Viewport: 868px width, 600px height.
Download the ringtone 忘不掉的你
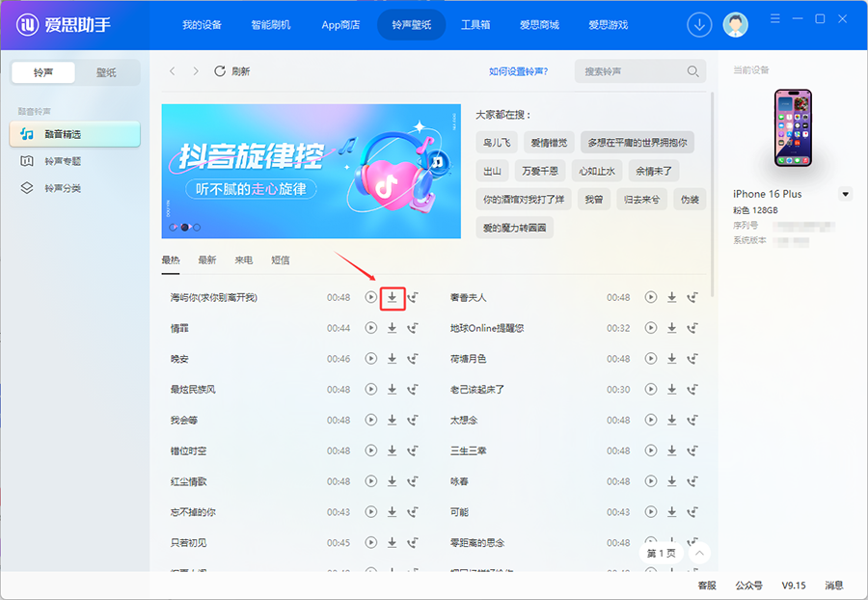pyautogui.click(x=392, y=512)
